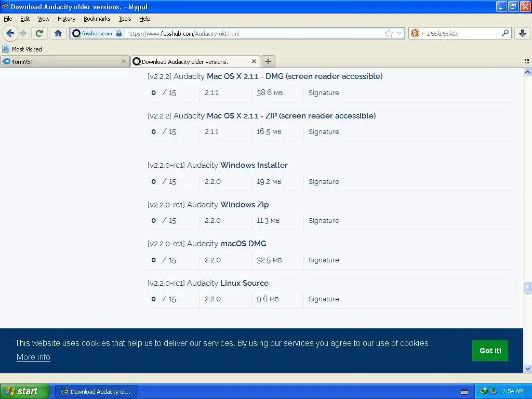Download v2.2.0-rc1 Audacity Windows Installer
The image size is (532, 399).
click(x=218, y=165)
